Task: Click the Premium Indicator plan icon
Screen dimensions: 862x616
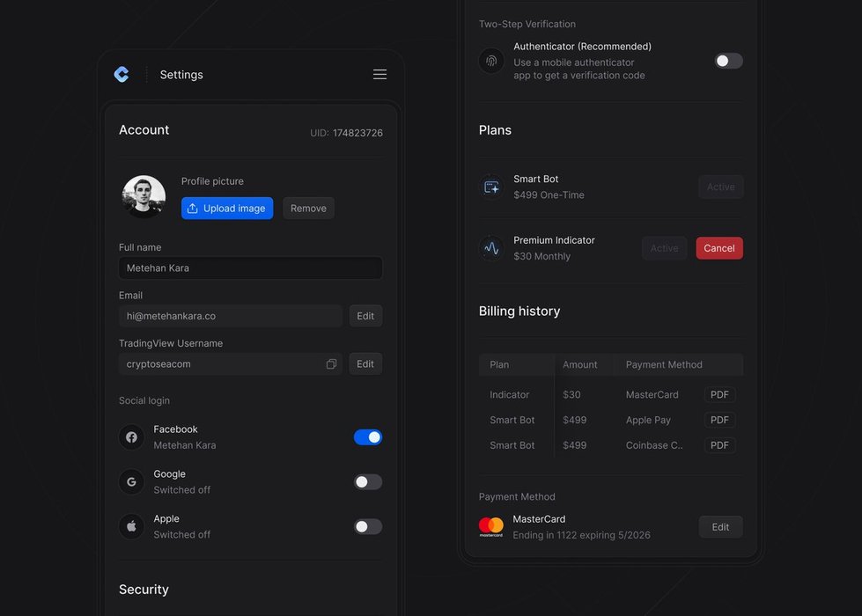Action: click(491, 248)
